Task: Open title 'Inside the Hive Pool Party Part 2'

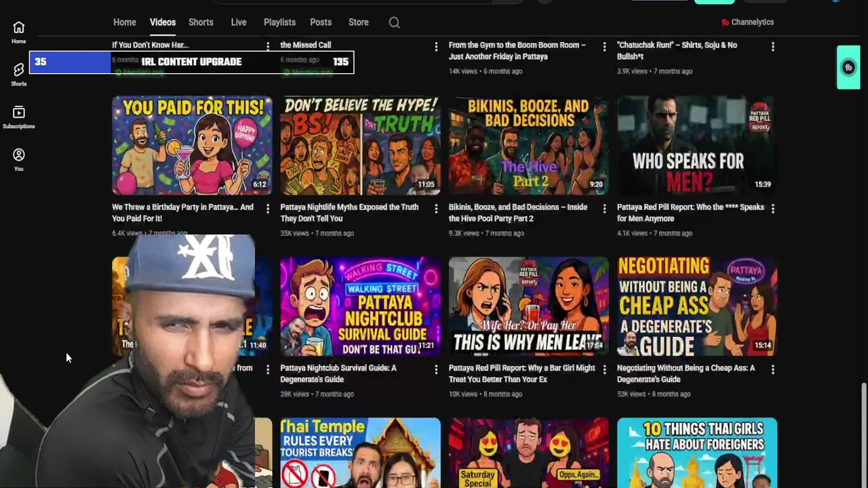Action: [517, 213]
